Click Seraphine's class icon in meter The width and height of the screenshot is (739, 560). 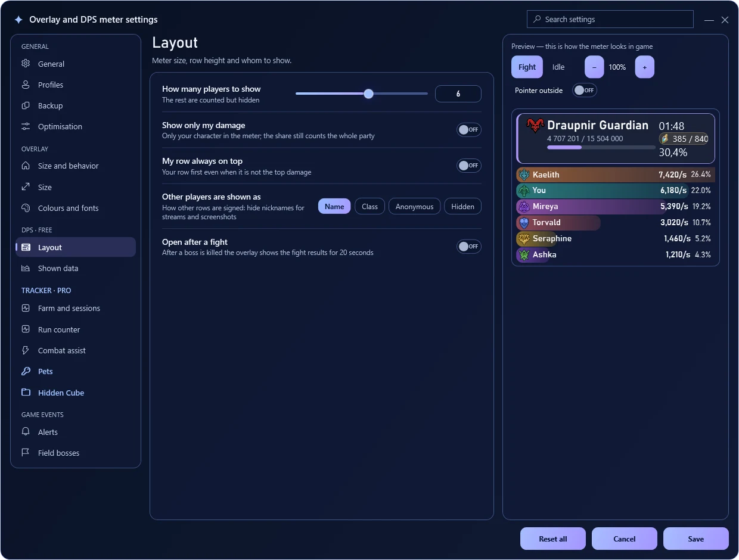(524, 239)
